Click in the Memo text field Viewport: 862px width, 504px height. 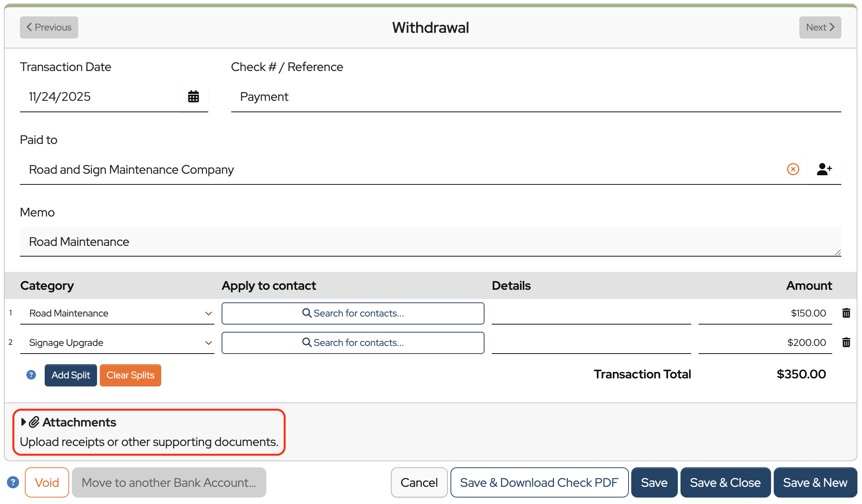coord(430,242)
